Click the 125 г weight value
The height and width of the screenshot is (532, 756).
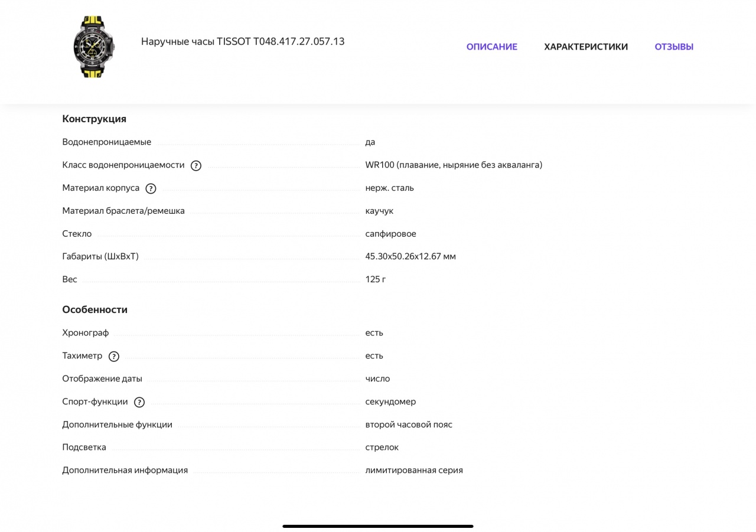[x=376, y=279]
